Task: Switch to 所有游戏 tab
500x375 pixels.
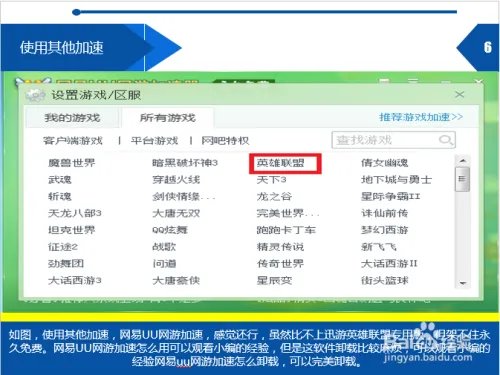Action: coord(168,118)
